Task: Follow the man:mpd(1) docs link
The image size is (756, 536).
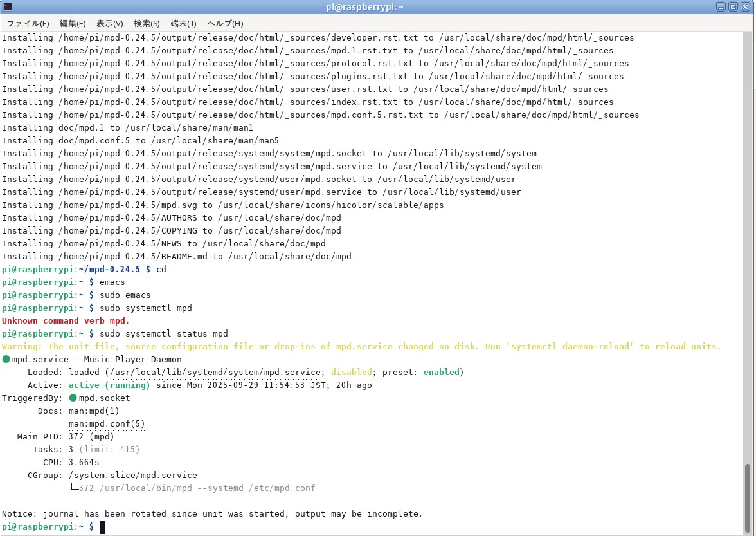Action: tap(94, 411)
